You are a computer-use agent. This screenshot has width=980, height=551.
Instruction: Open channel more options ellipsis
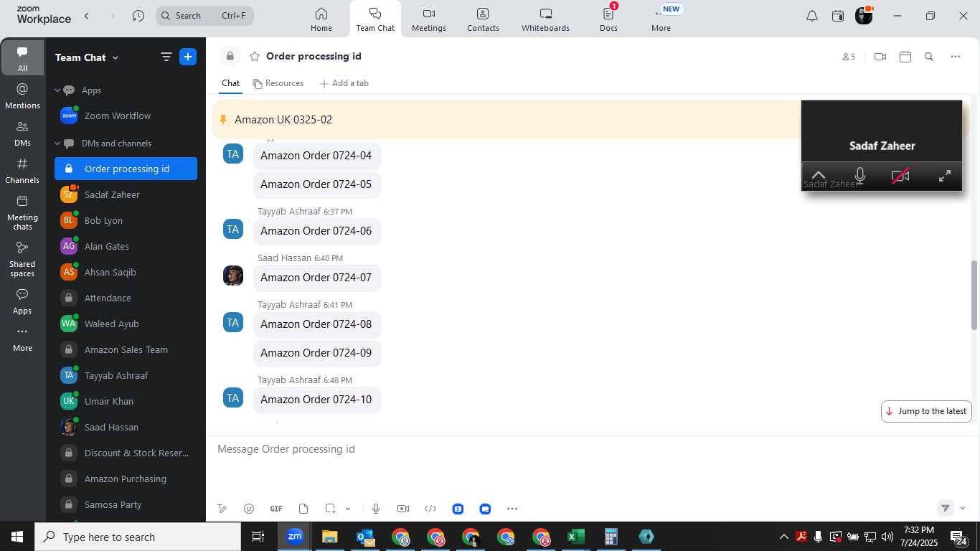coord(955,57)
